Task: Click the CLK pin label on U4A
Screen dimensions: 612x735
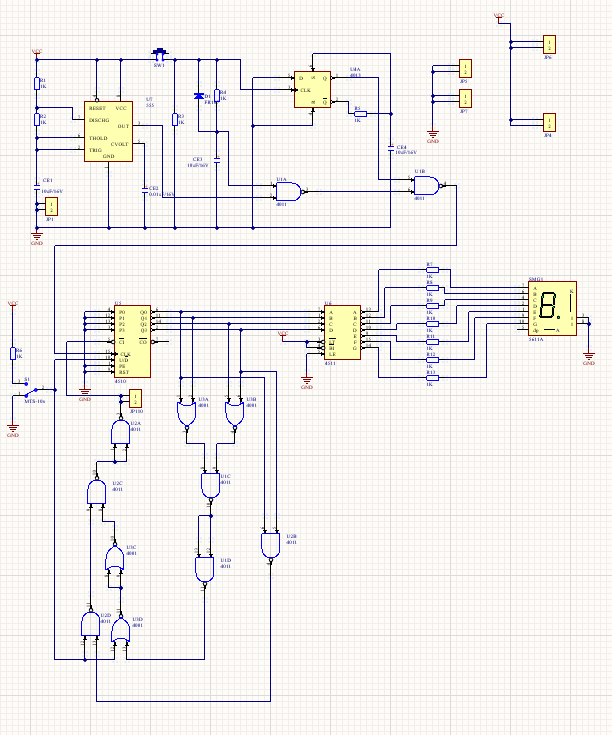Action: (306, 90)
